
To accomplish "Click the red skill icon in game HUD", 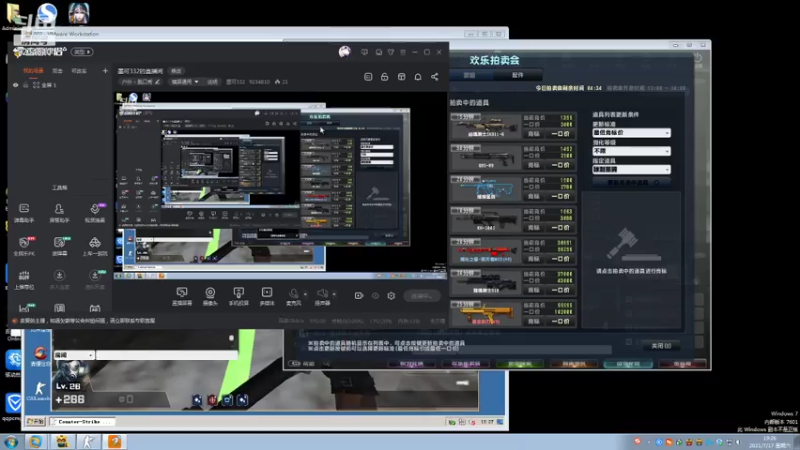I will click(212, 401).
